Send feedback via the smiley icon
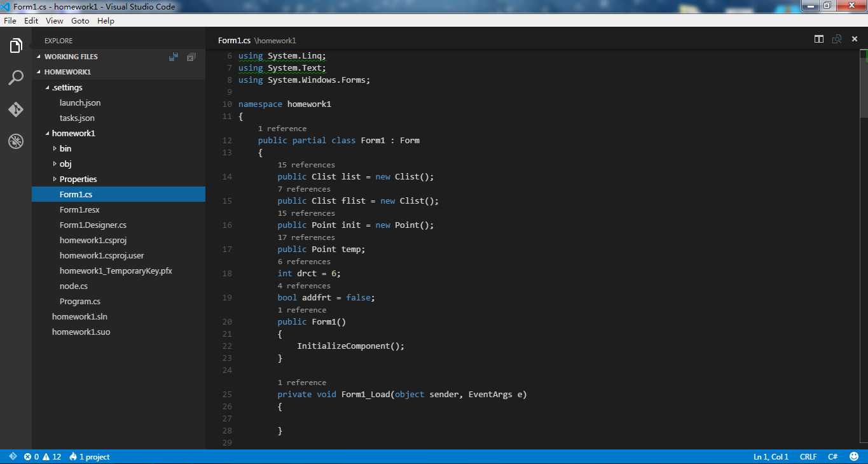Viewport: 868px width, 464px height. pos(853,456)
